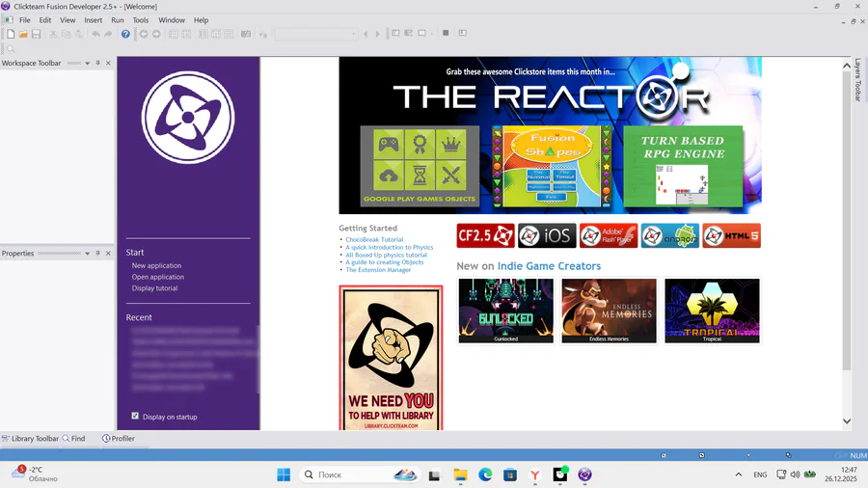868x488 pixels.
Task: Open the frame selector combo box in toolbar
Action: (316, 35)
